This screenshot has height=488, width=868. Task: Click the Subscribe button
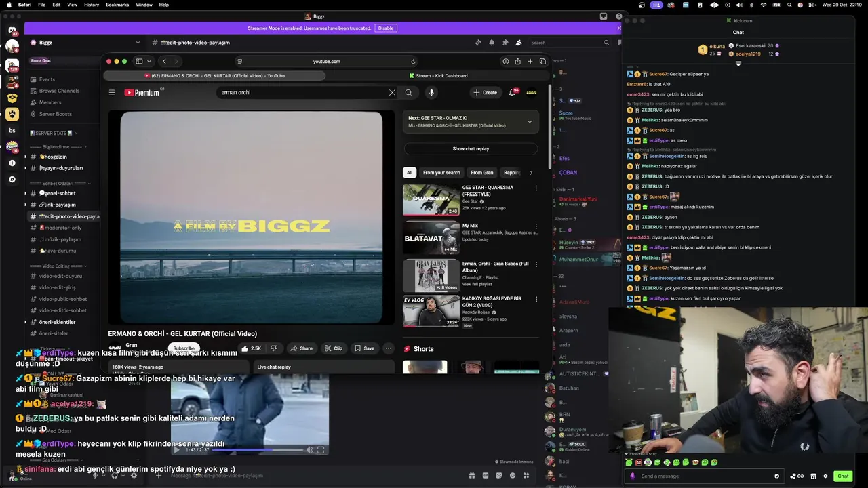[184, 348]
